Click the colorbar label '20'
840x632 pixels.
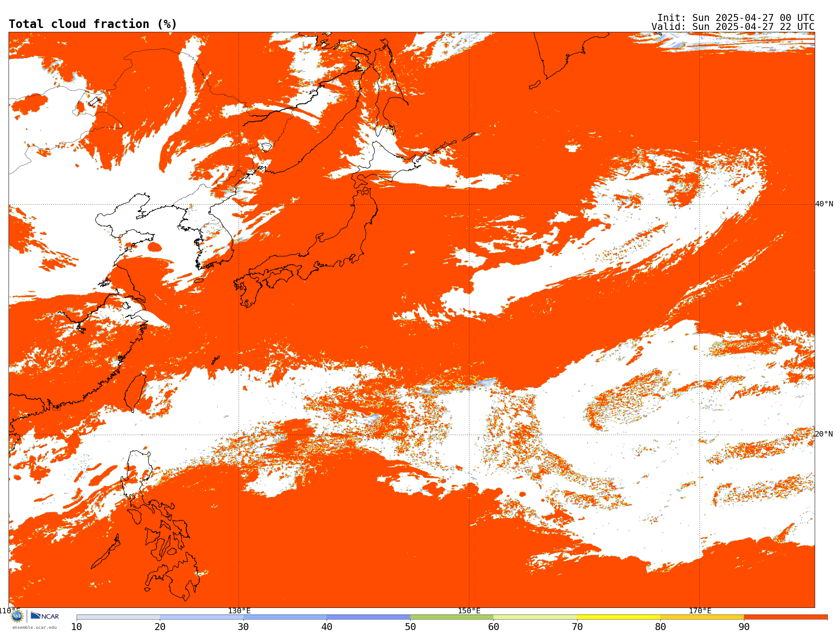coord(160,627)
